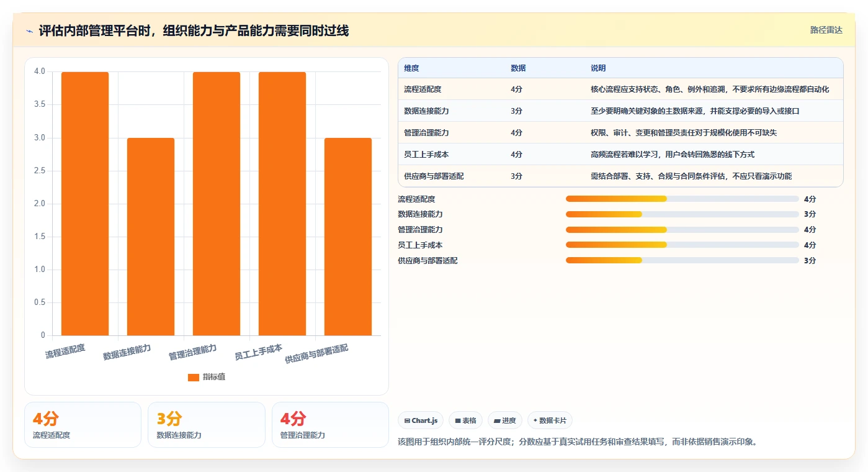Click the 1.0 y-axis tick label
868x472 pixels.
tap(40, 270)
